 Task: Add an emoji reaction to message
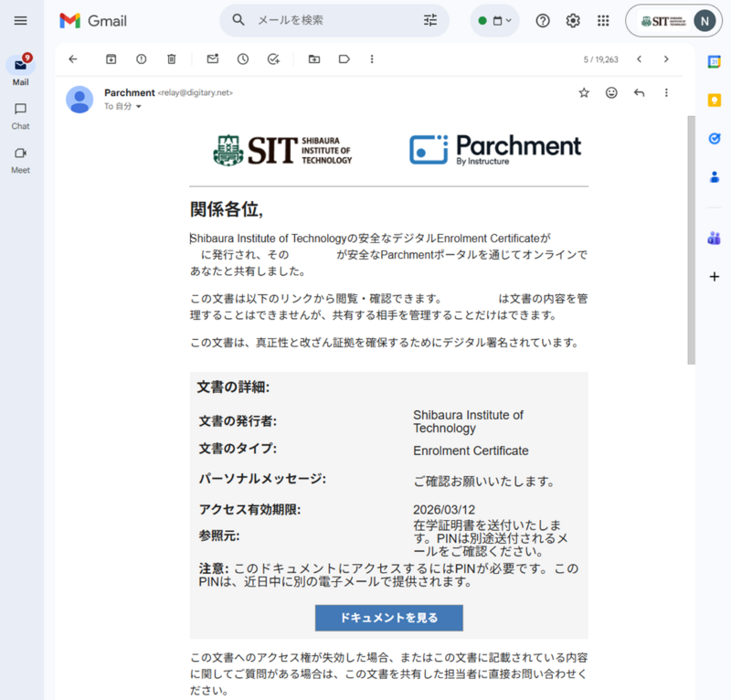[611, 92]
